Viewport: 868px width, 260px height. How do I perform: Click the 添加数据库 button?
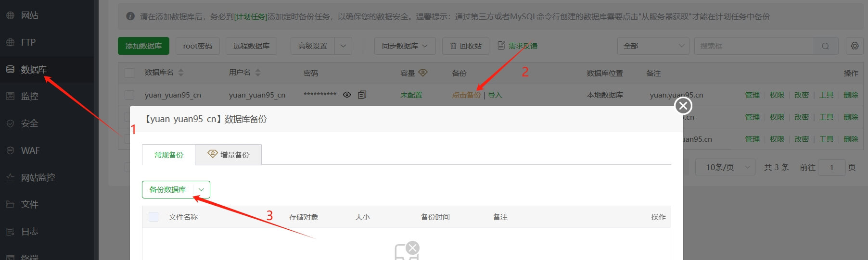(143, 46)
